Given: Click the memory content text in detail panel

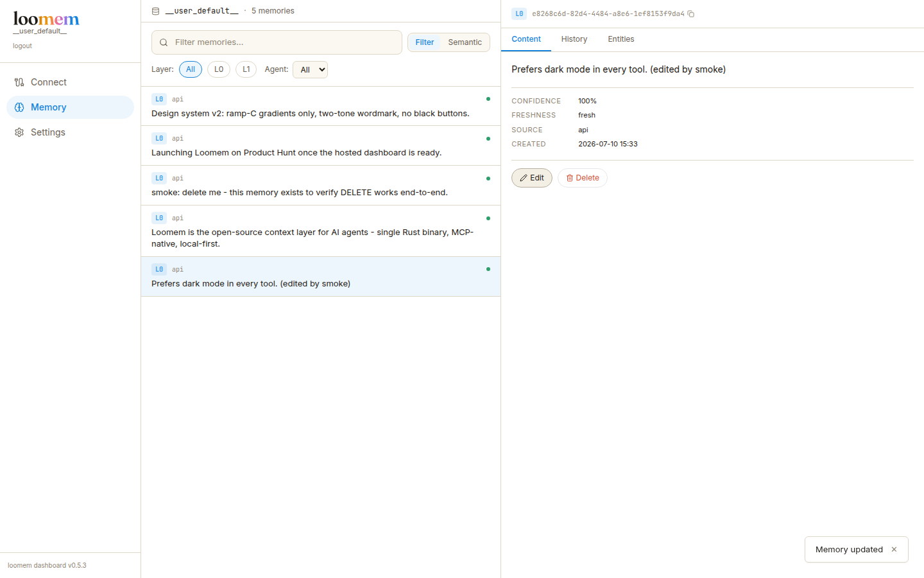Looking at the screenshot, I should click(x=619, y=69).
